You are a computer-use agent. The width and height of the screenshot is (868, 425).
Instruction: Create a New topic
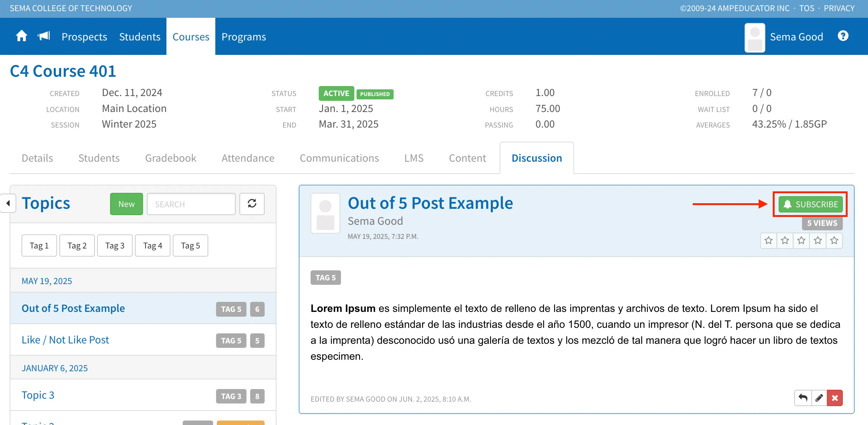(x=126, y=204)
